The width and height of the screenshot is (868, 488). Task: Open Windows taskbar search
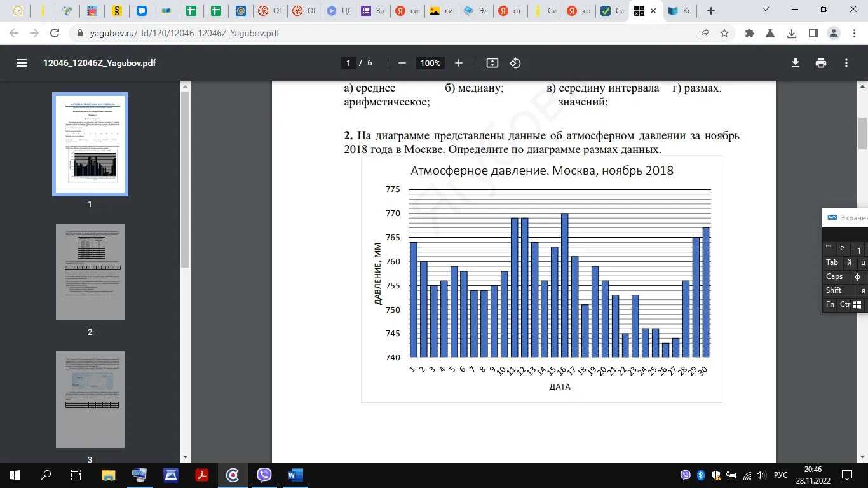pos(46,475)
